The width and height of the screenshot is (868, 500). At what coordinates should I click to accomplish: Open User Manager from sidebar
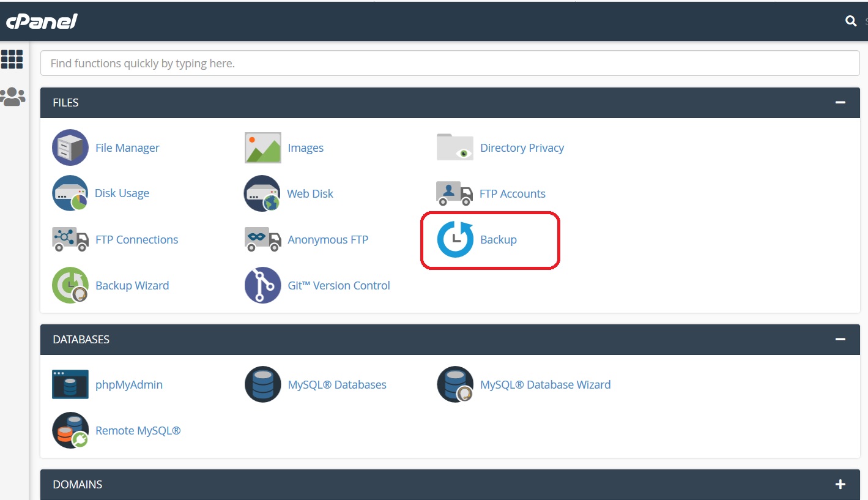[12, 97]
